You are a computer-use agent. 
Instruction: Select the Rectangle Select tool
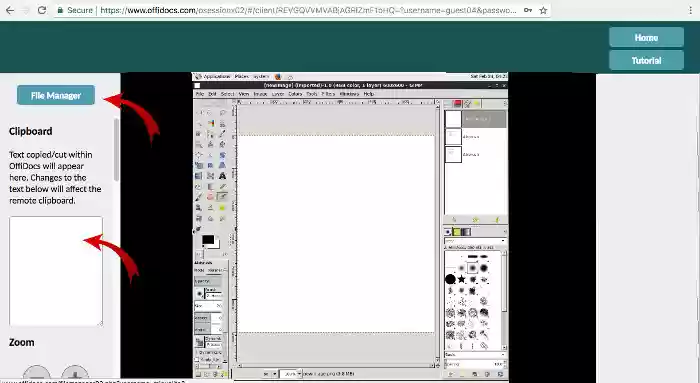coord(199,113)
